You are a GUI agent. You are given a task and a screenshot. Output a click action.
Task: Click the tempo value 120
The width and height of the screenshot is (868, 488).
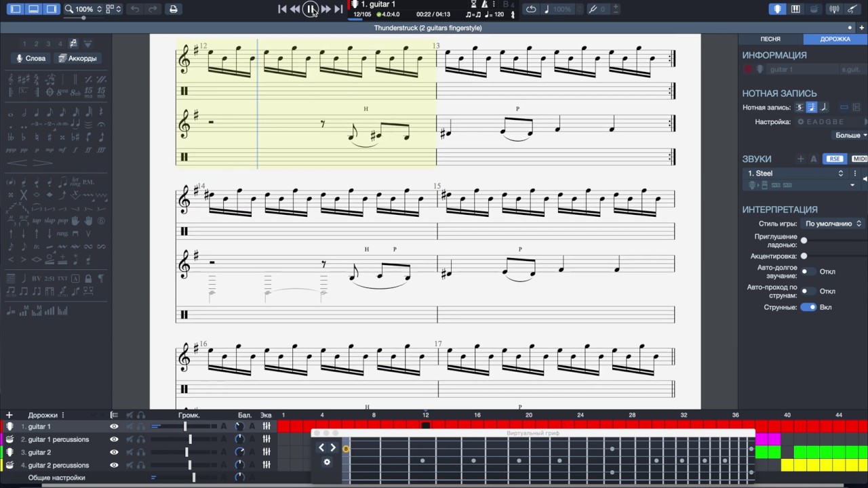point(499,14)
